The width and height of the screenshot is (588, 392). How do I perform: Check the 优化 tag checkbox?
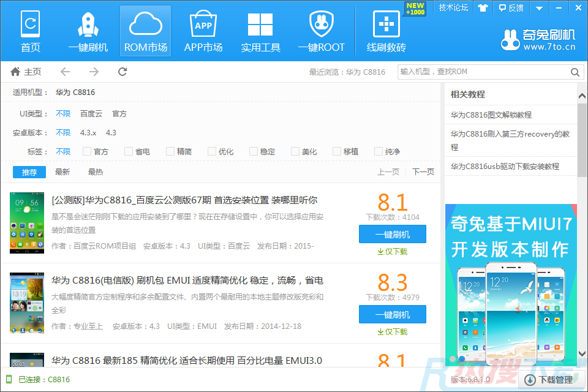click(x=212, y=151)
